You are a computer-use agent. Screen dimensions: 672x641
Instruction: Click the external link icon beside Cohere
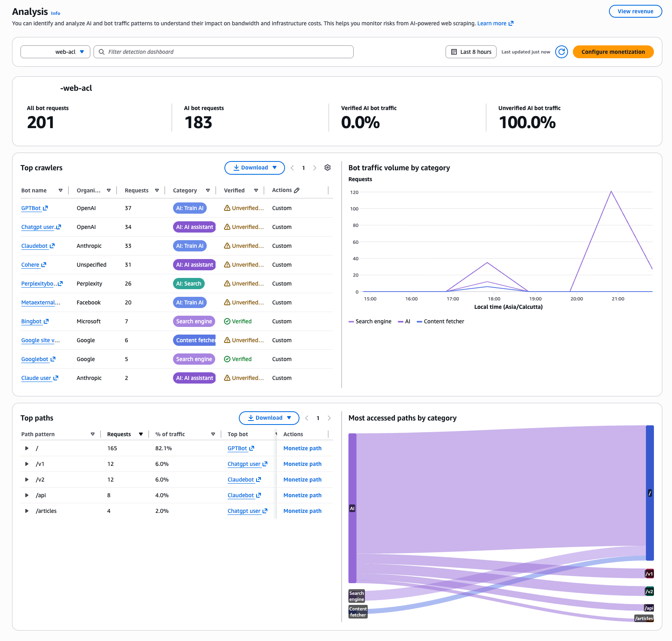(x=44, y=265)
